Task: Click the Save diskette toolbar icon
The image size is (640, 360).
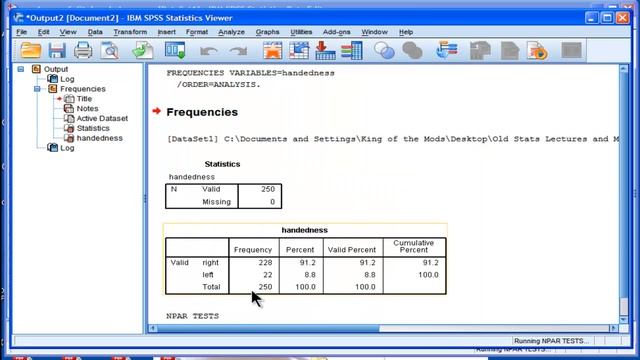Action: coord(57,51)
